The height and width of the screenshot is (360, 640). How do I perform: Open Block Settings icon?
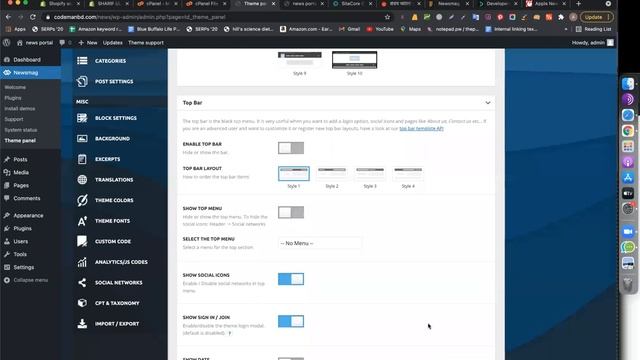coord(82,118)
